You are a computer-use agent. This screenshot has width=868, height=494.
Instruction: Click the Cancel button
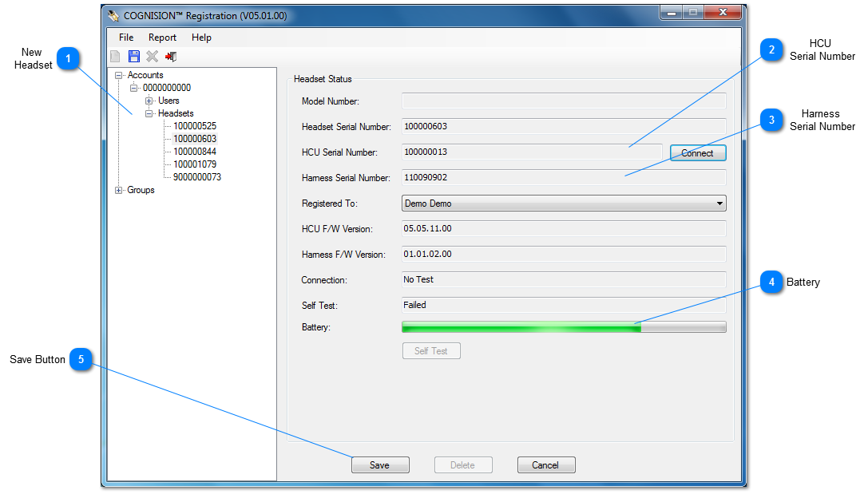click(x=546, y=465)
